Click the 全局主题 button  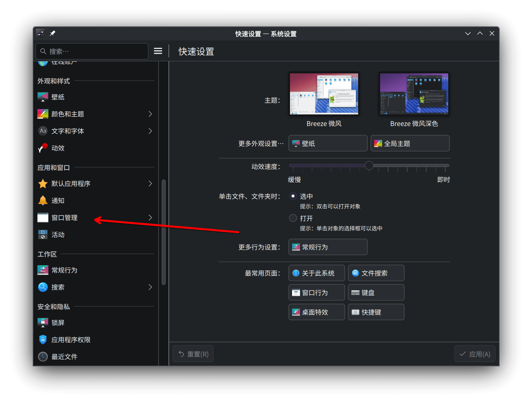410,143
